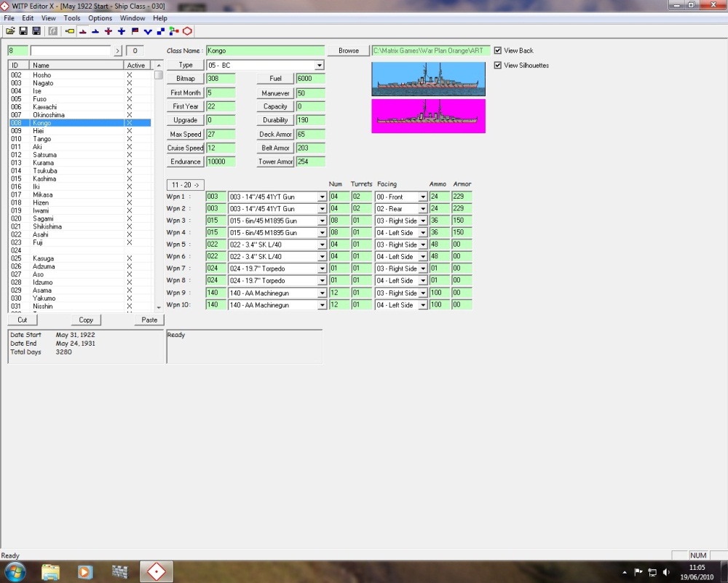728x583 pixels.
Task: Open the Type 05 - BC dropdown
Action: (320, 66)
